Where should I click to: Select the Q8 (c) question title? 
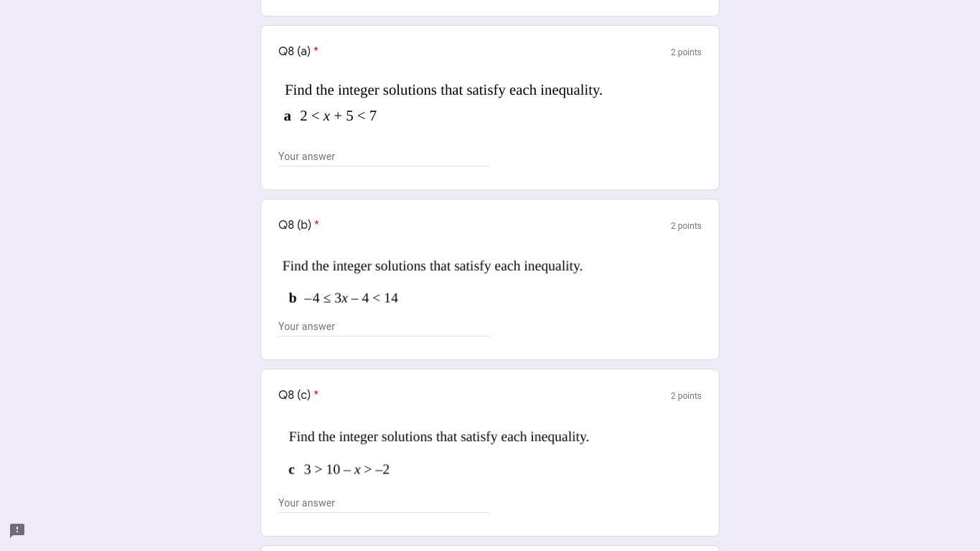[294, 395]
